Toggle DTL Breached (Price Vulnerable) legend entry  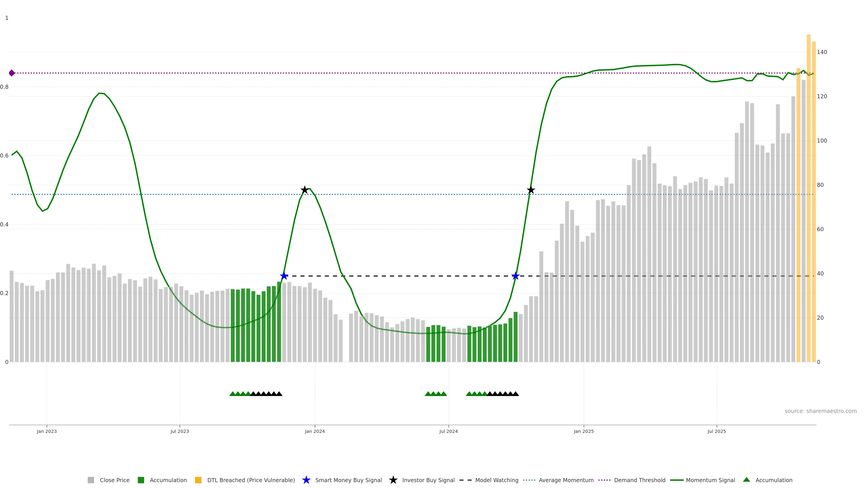(251, 480)
